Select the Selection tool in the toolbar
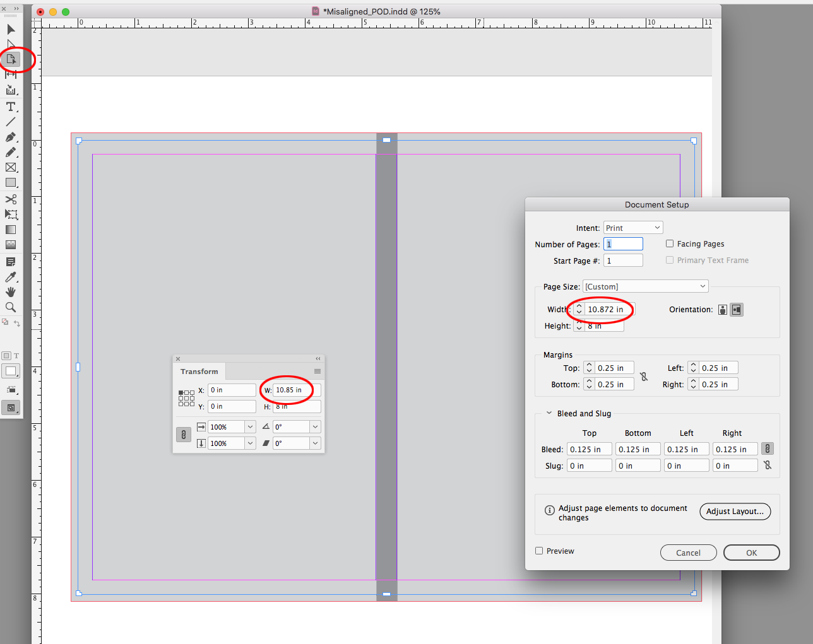This screenshot has height=644, width=813. pos(10,29)
